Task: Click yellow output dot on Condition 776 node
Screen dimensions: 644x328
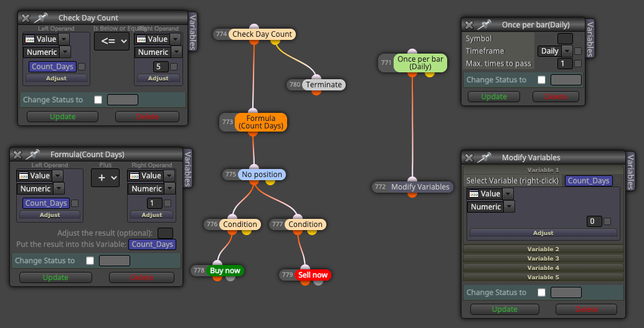Action: [x=247, y=231]
